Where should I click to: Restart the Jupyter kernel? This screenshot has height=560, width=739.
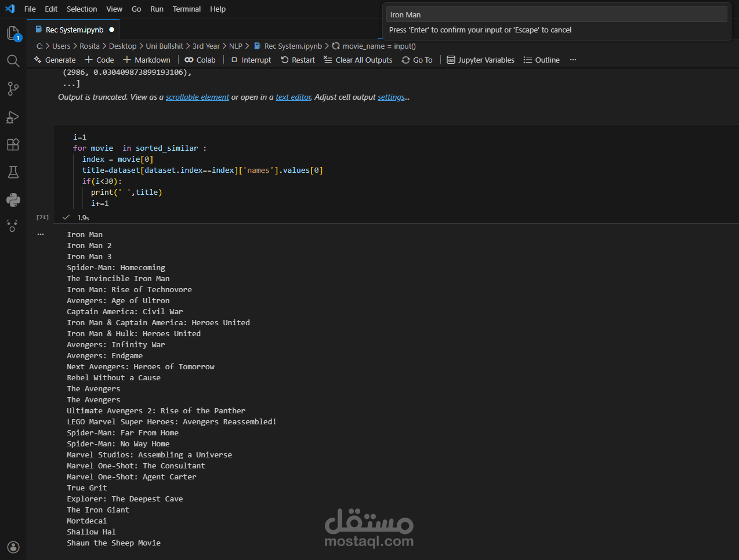point(298,60)
